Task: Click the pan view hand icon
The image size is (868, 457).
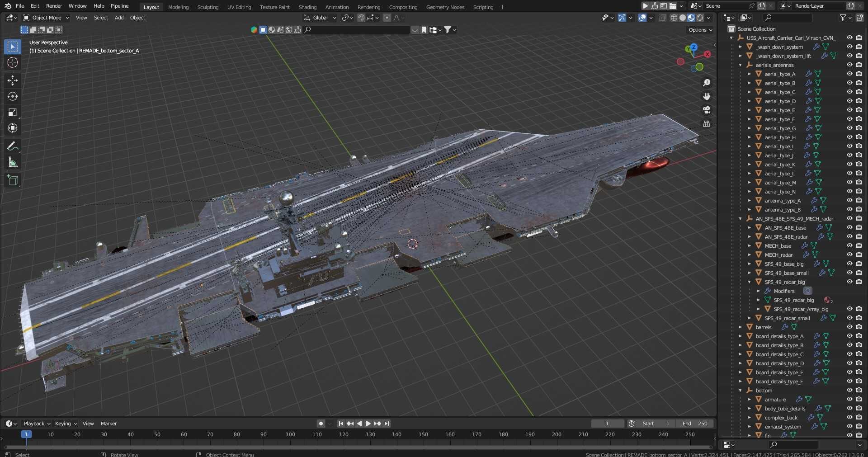Action: pyautogui.click(x=707, y=96)
